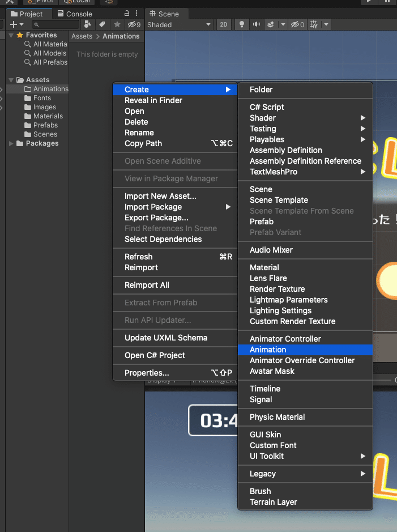Click the Project panel lock icon
Screen dimensions: 397x532
(x=127, y=13)
